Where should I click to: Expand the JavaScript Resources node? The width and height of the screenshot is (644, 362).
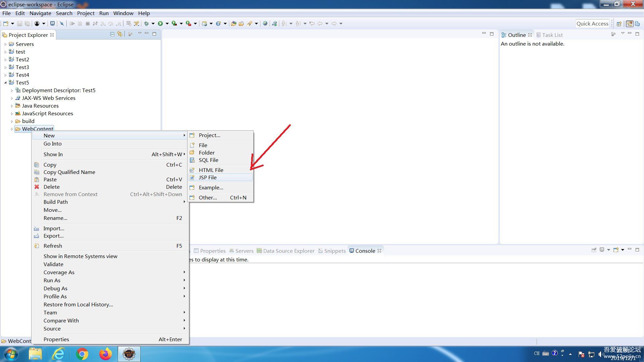12,114
